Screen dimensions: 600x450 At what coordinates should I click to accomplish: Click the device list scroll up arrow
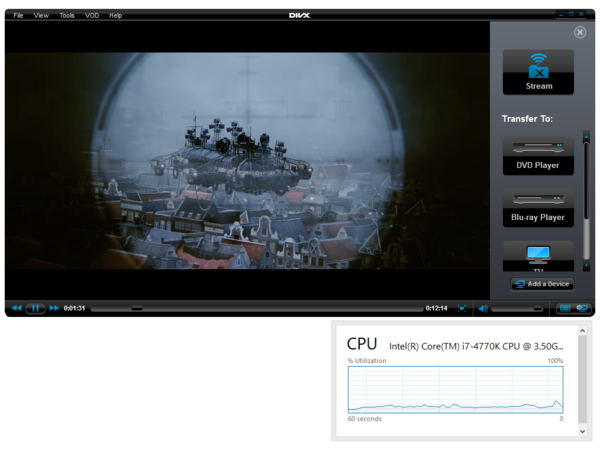pos(586,136)
